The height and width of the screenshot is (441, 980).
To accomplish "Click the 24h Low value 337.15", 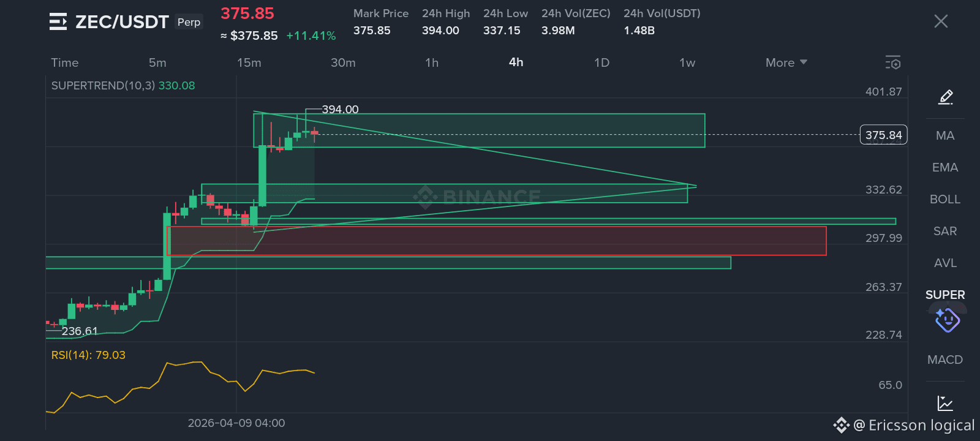I will [502, 31].
